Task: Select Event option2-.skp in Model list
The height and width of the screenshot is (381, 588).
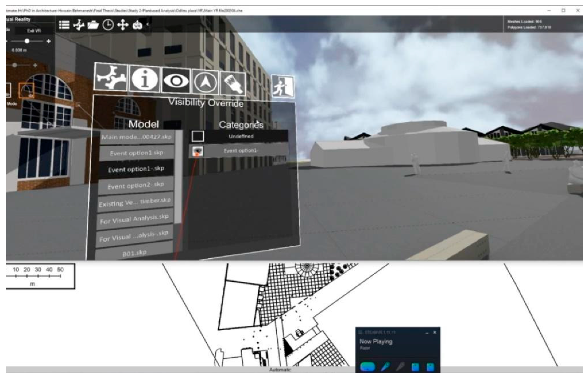Action: [136, 185]
